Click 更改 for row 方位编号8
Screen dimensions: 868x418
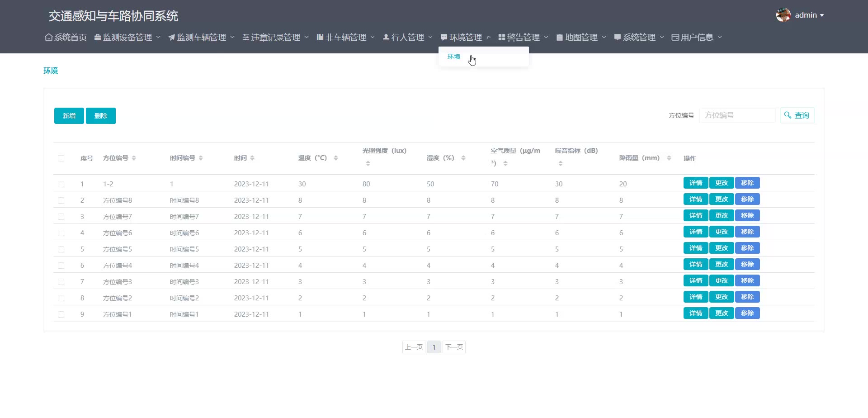pyautogui.click(x=722, y=199)
